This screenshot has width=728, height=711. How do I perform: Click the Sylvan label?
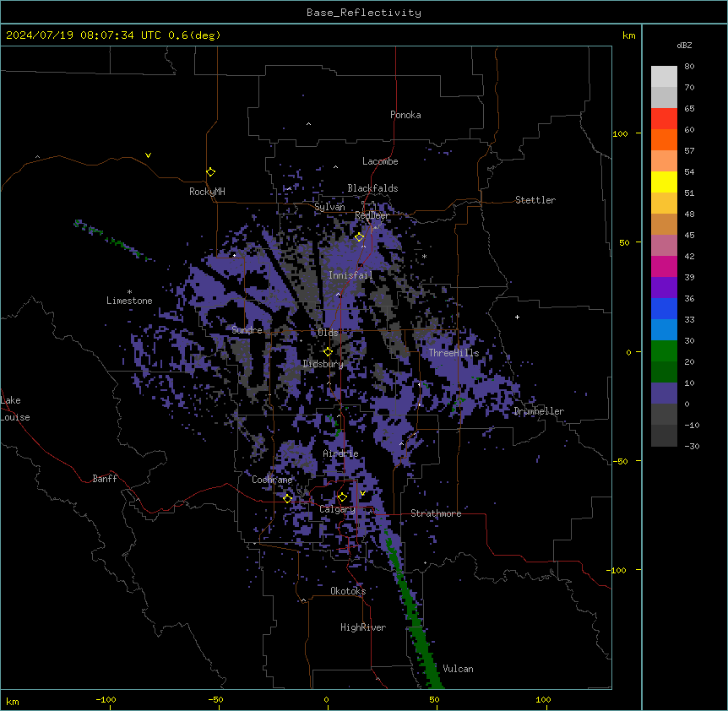pyautogui.click(x=329, y=207)
